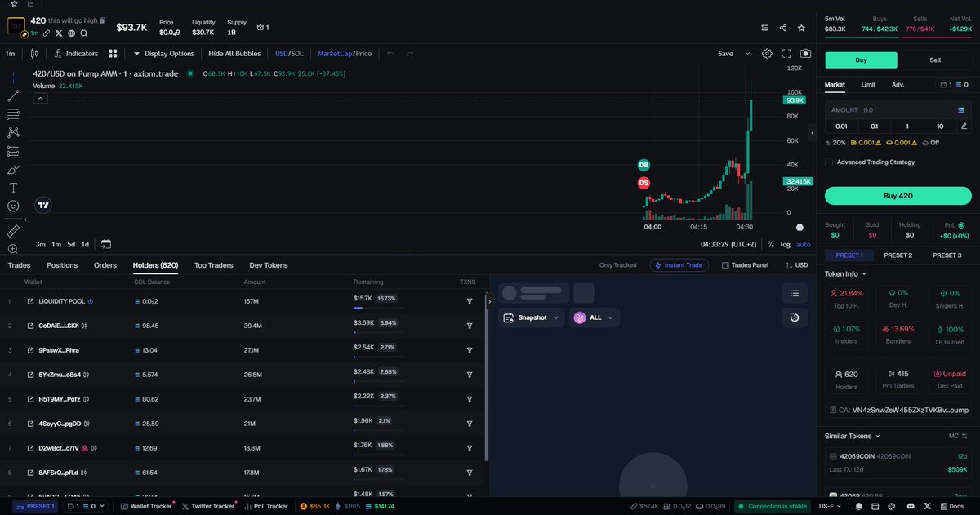Open the Wallet Tracker

pyautogui.click(x=146, y=507)
